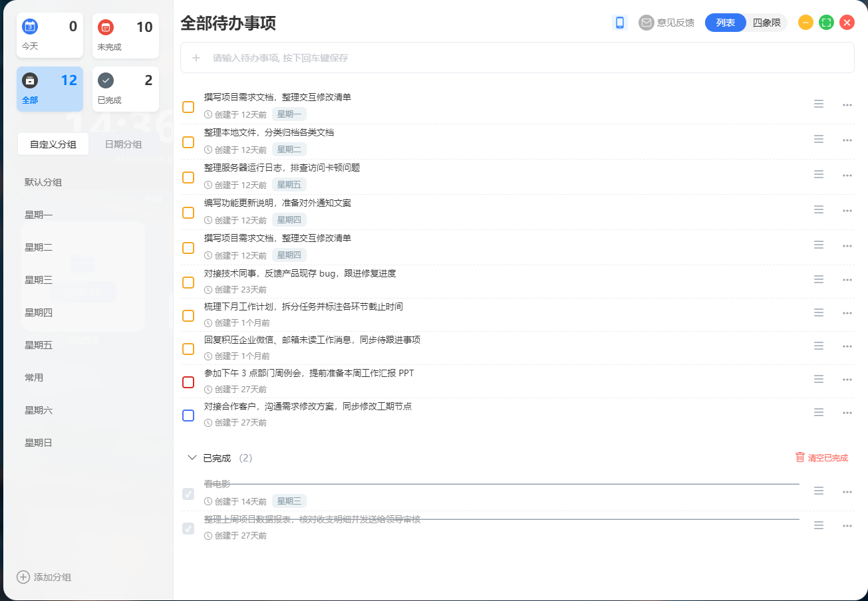Mark 编写功能更新说明 task as done
This screenshot has height=601, width=868.
[x=188, y=213]
